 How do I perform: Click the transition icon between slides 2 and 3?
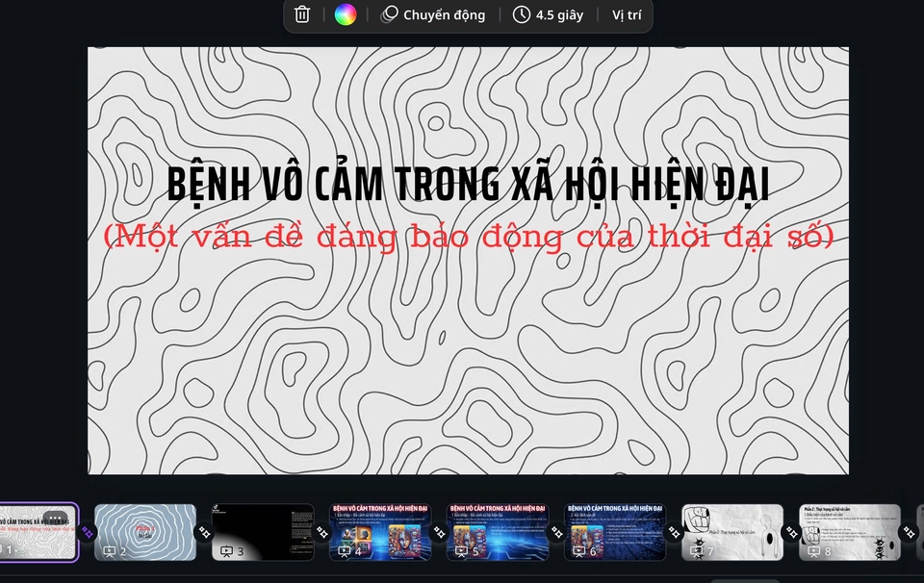point(204,532)
